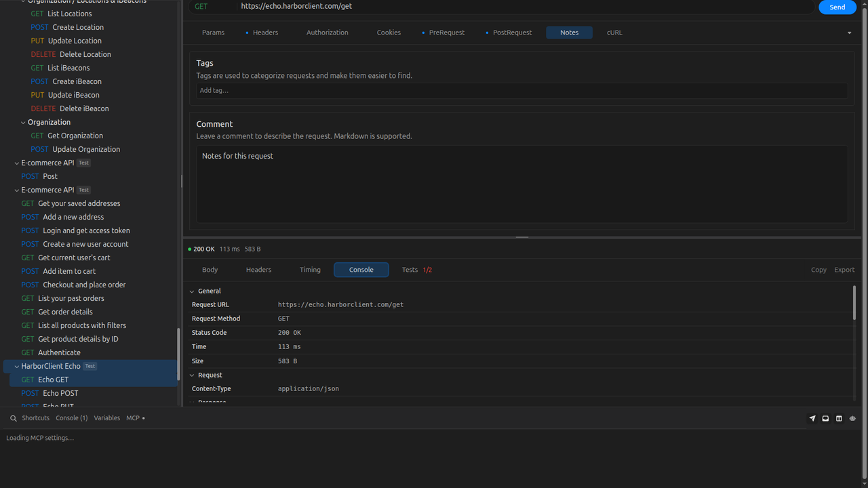Click the paper plane icon in bottom bar
The width and height of the screenshot is (868, 488).
pyautogui.click(x=812, y=418)
